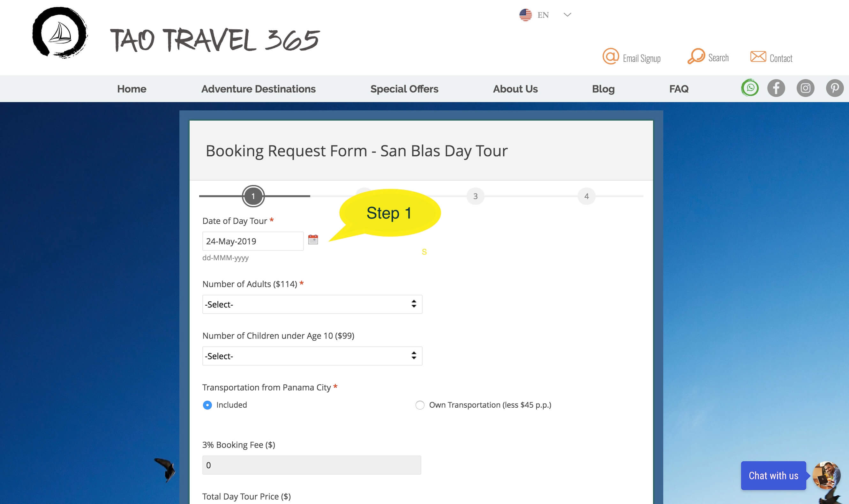
Task: Open the Number of Children dropdown
Action: coord(312,356)
